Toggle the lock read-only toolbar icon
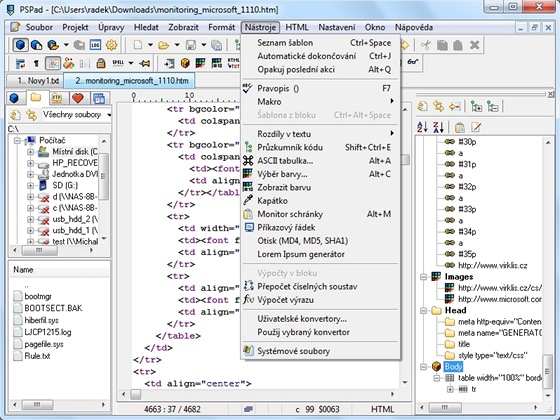The width and height of the screenshot is (560, 420). (101, 63)
